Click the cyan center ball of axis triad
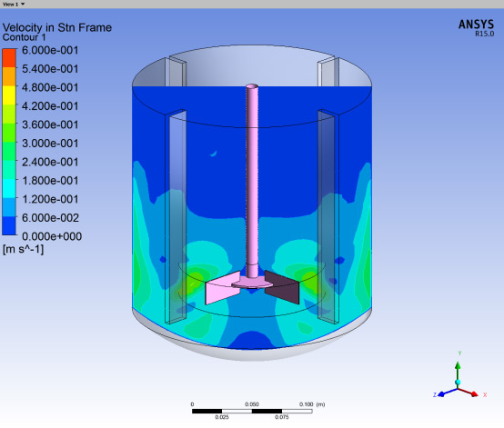 point(458,383)
